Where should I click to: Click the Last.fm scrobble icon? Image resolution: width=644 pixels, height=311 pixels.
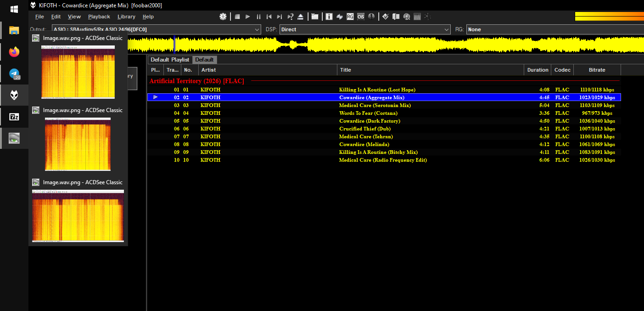361,17
